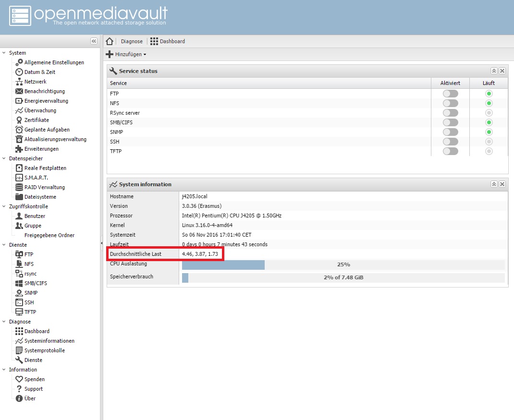
Task: Click the Läuft column header
Action: 489,83
